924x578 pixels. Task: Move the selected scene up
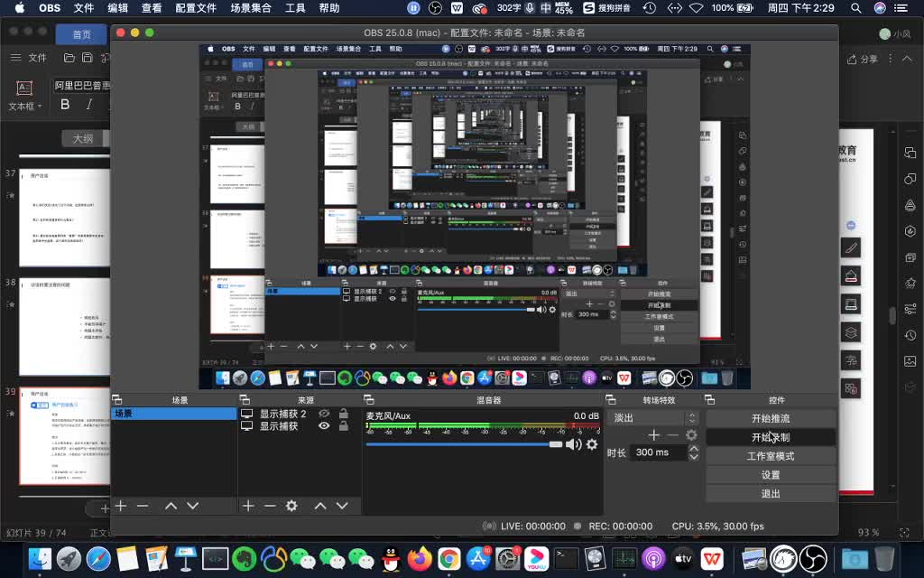coord(171,506)
